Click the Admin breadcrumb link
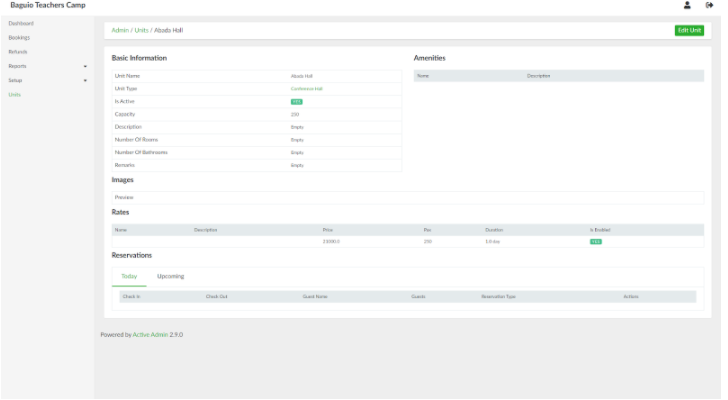The width and height of the screenshot is (728, 400). tap(120, 31)
